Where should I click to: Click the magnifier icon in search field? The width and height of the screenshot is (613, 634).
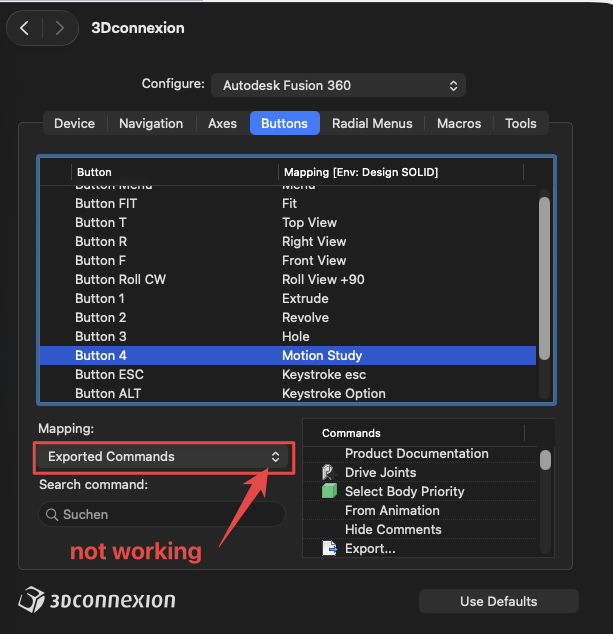point(52,514)
